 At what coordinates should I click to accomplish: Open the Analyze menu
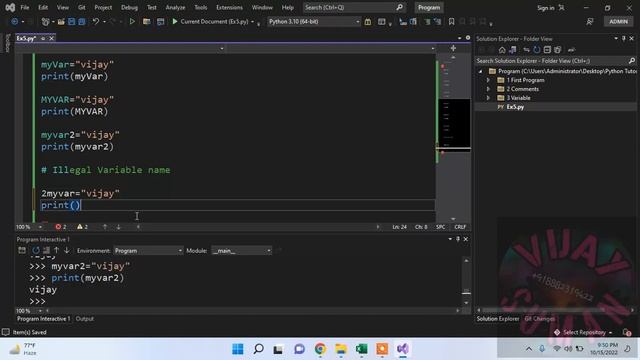coord(175,7)
